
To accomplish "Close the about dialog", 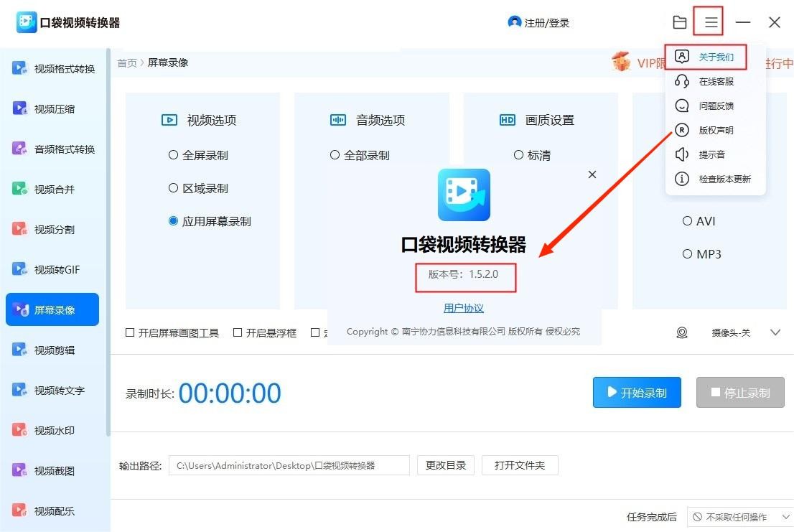I will coord(592,174).
